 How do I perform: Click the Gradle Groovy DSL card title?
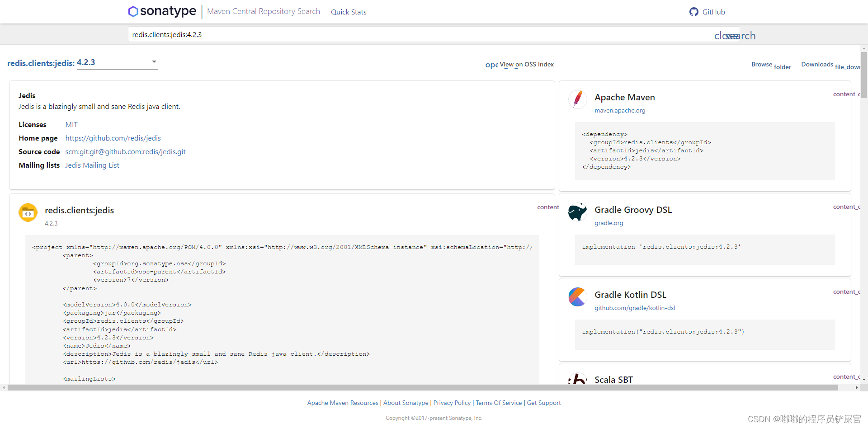tap(633, 210)
